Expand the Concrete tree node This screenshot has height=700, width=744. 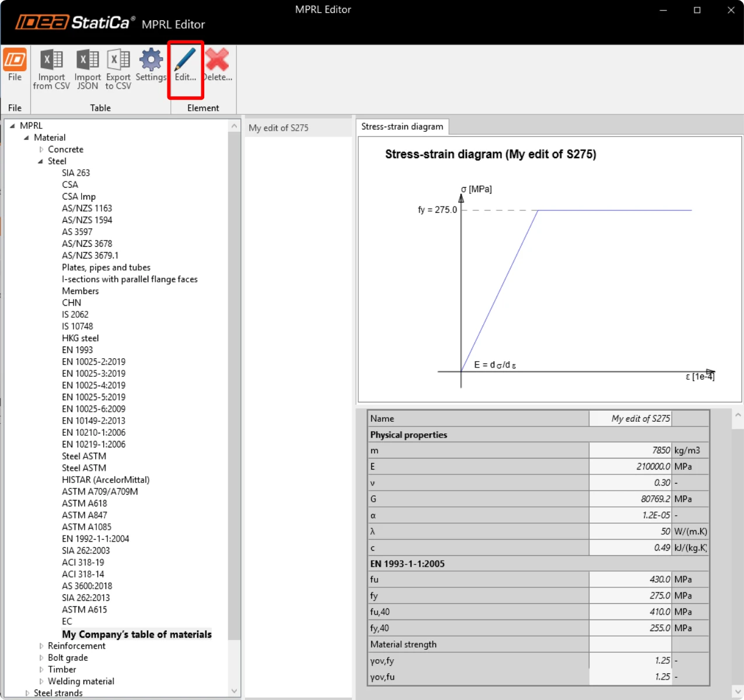tap(41, 150)
